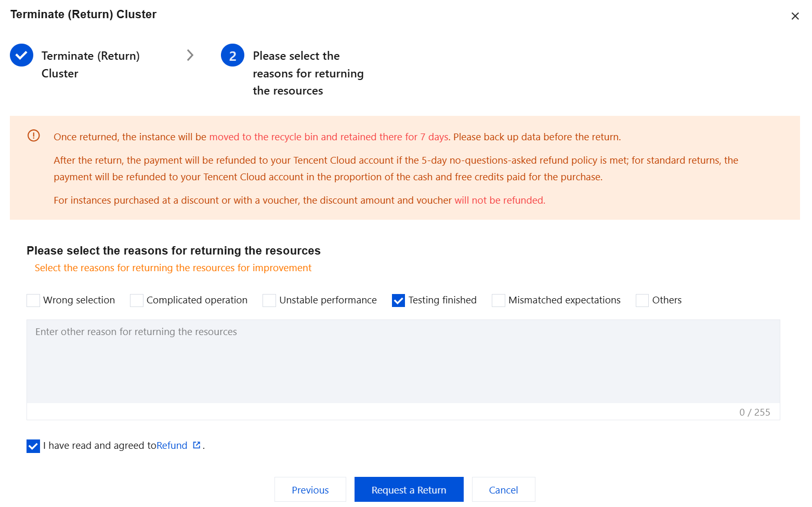Viewport: 812px width, 507px height.
Task: Check the Wrong selection checkbox
Action: (33, 300)
